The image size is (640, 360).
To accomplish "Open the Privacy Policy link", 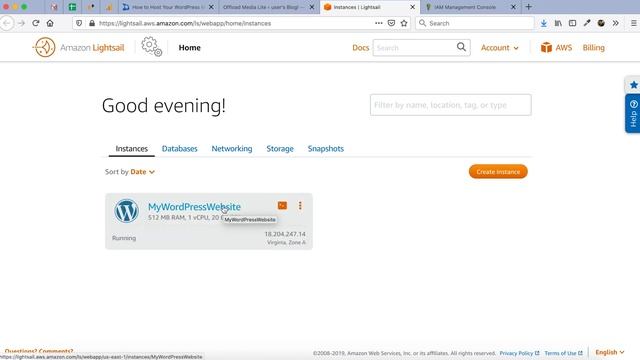I will coord(519,353).
